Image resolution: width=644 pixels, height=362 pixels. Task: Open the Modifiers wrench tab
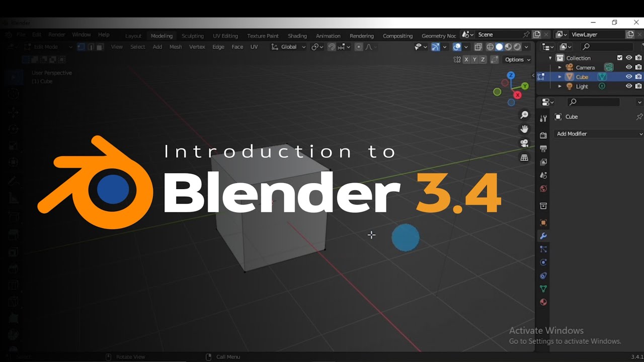pyautogui.click(x=543, y=236)
